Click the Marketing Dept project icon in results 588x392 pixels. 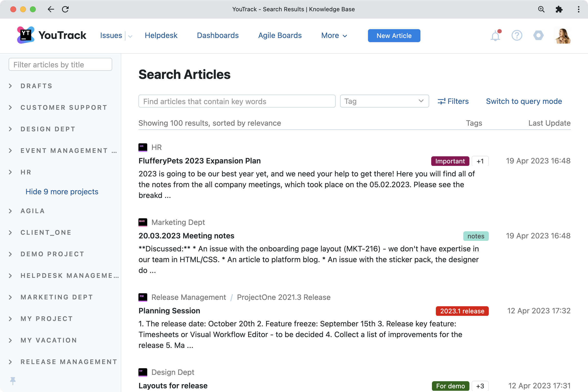point(143,222)
